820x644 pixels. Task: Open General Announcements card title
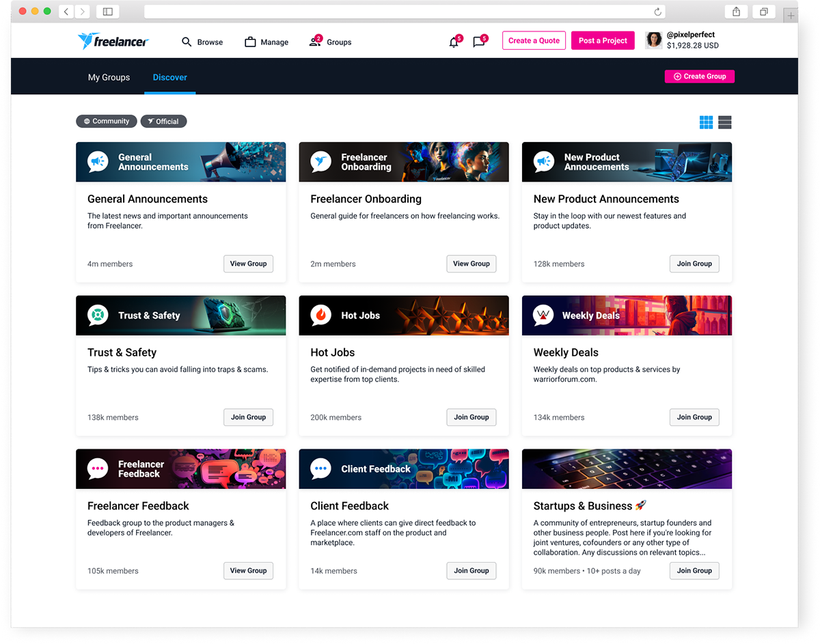[x=148, y=199]
